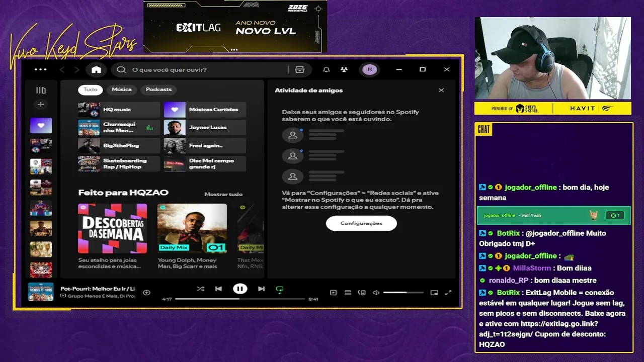Click 'Mostrar tudo' link

223,194
